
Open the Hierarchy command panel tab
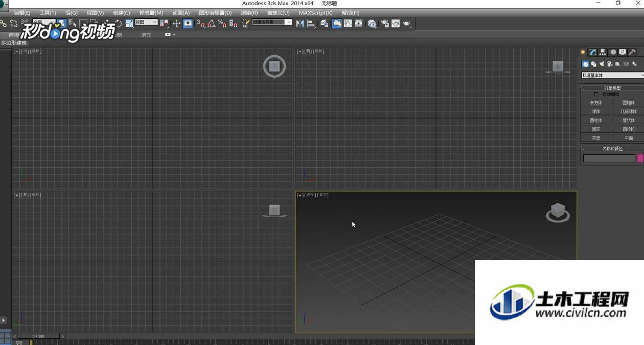click(x=603, y=52)
